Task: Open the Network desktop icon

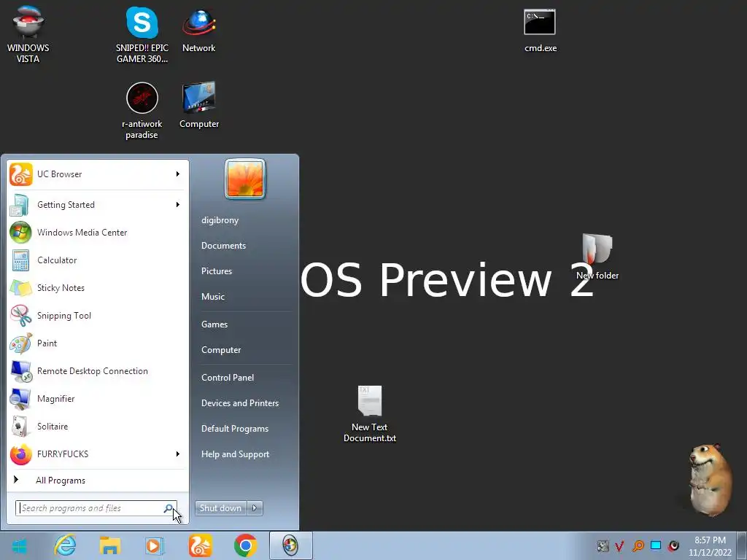Action: point(198,31)
